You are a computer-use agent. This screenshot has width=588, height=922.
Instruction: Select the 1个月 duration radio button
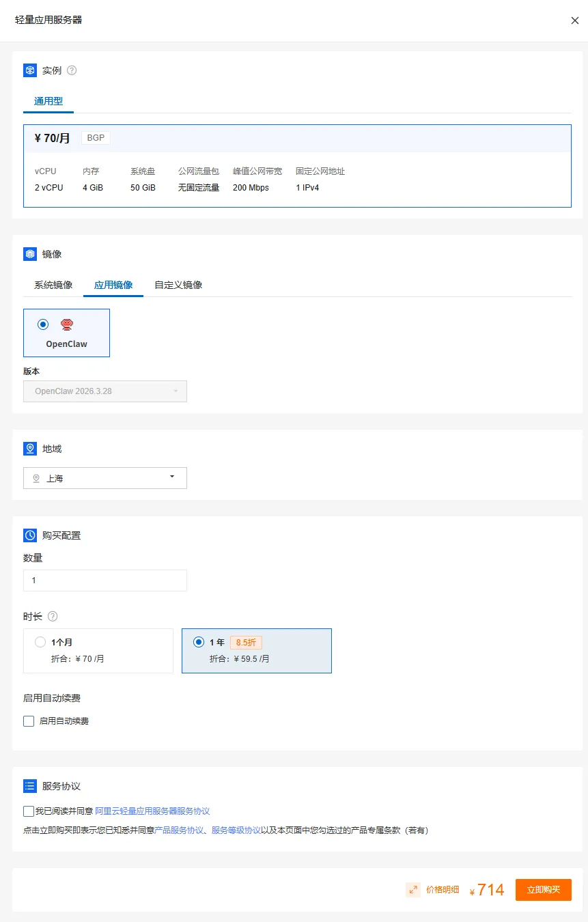(40, 642)
